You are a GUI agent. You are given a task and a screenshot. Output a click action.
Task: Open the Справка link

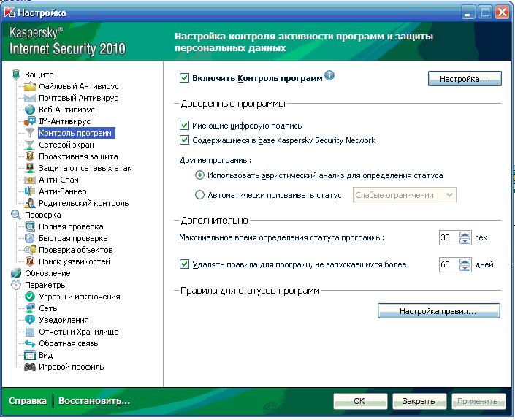(x=28, y=401)
